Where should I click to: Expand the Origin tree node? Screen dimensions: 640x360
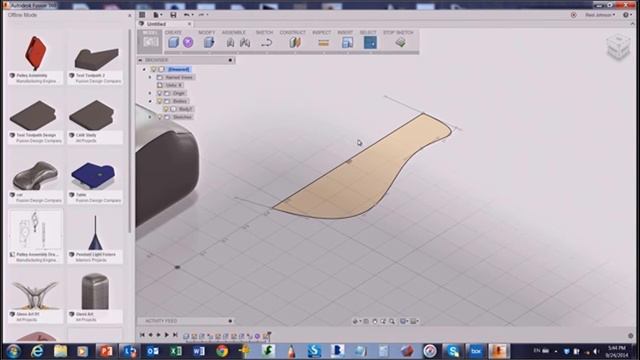coord(150,93)
